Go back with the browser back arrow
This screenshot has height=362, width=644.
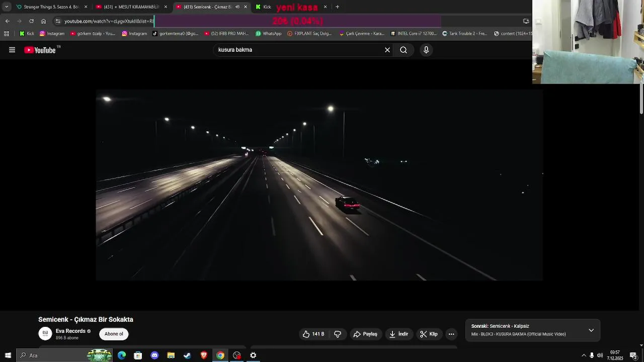click(x=7, y=21)
